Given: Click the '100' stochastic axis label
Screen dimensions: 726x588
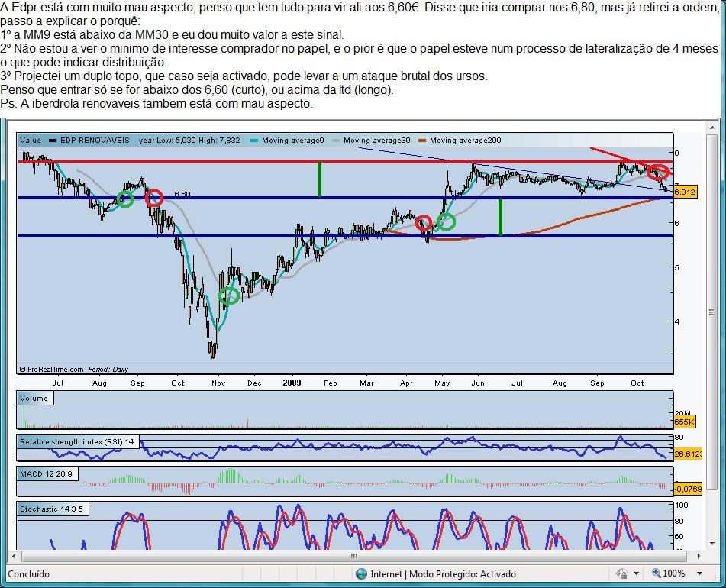Looking at the screenshot, I should pos(681,505).
